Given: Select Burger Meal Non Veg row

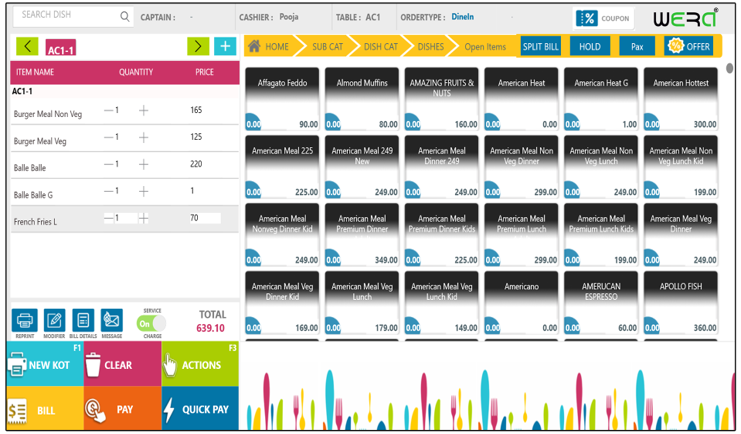Looking at the screenshot, I should click(x=125, y=112).
